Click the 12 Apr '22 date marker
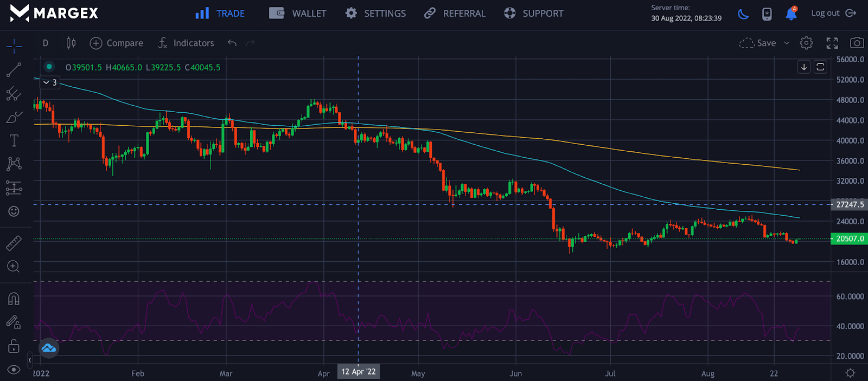 tap(358, 372)
